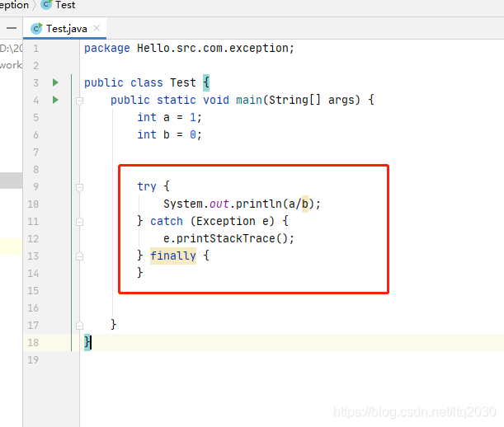Click the 'package' keyword on line 1
Screen dimensions: 504x427
pyautogui.click(x=107, y=48)
